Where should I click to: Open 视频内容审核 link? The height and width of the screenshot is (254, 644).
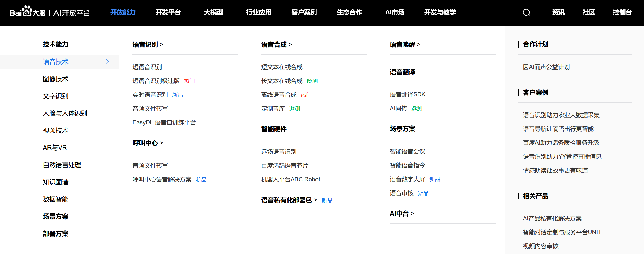pyautogui.click(x=541, y=246)
